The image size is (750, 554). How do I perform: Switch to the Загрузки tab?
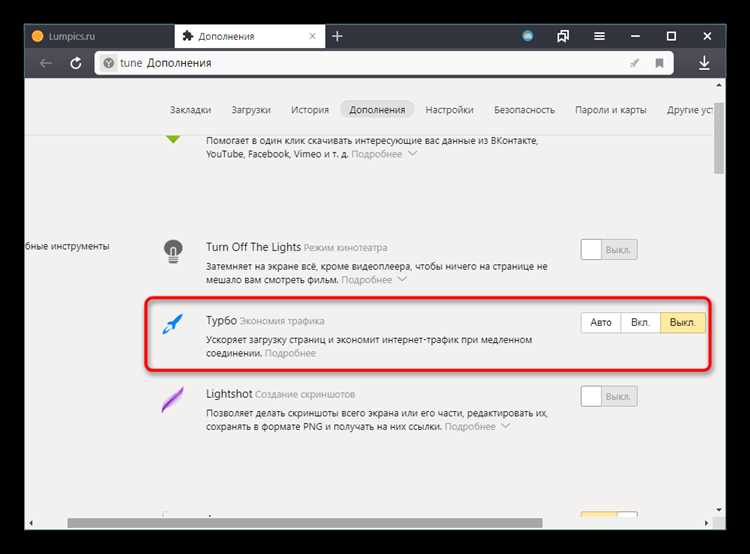251,110
